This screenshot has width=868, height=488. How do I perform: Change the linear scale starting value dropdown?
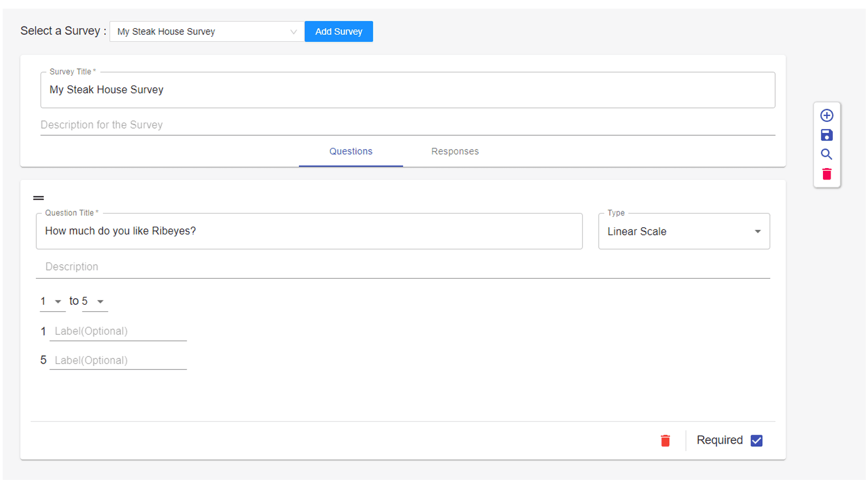pos(52,301)
